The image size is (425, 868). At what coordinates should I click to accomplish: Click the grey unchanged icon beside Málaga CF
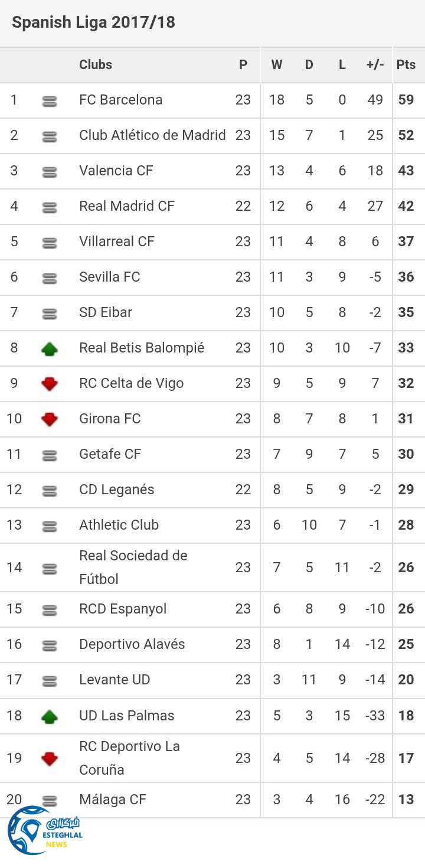(50, 801)
